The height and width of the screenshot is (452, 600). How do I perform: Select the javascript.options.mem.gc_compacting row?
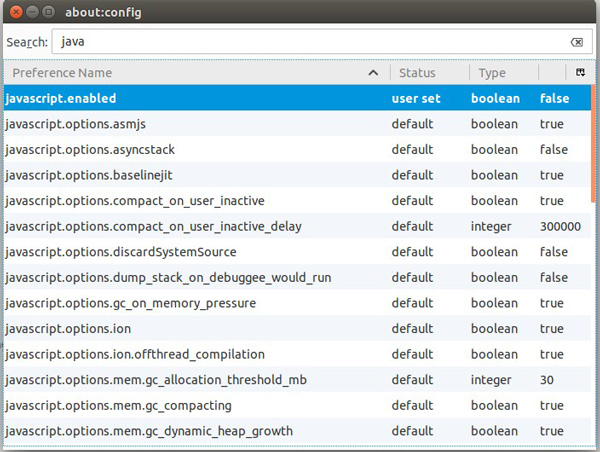click(297, 405)
